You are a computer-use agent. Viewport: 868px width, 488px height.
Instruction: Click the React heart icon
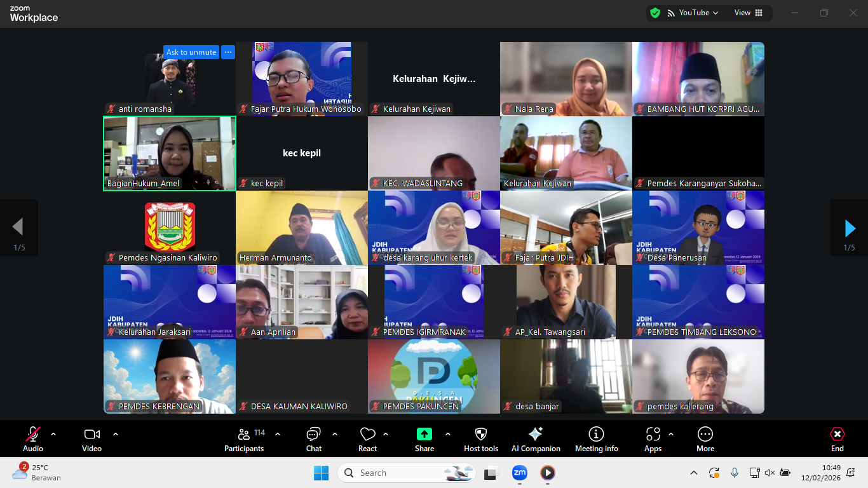[x=367, y=439]
